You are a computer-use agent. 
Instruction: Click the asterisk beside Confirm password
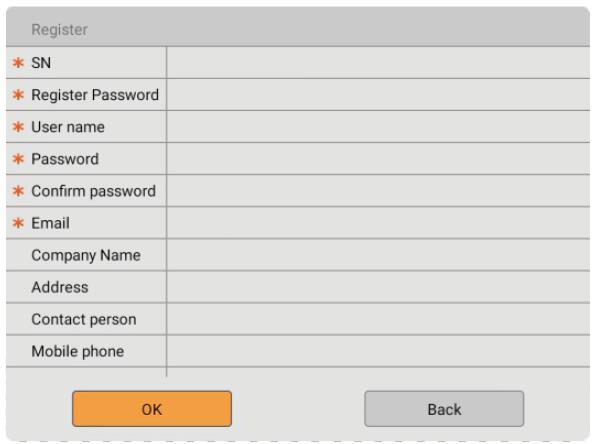[18, 191]
